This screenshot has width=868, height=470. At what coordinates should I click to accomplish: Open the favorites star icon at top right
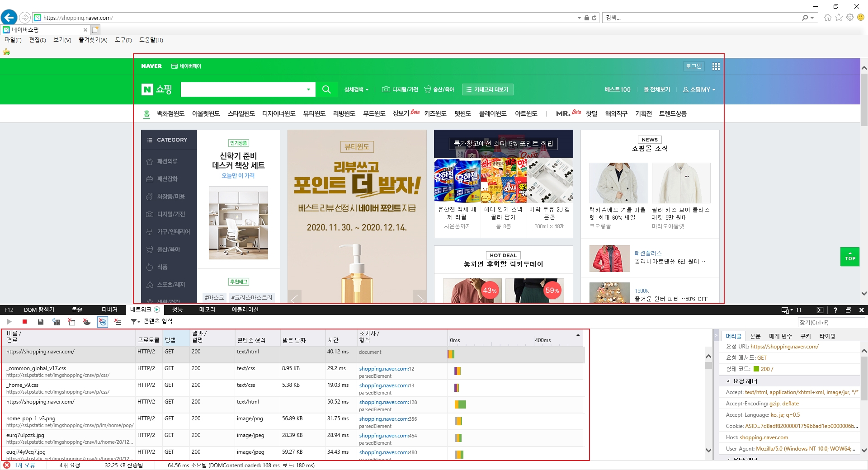coord(839,17)
